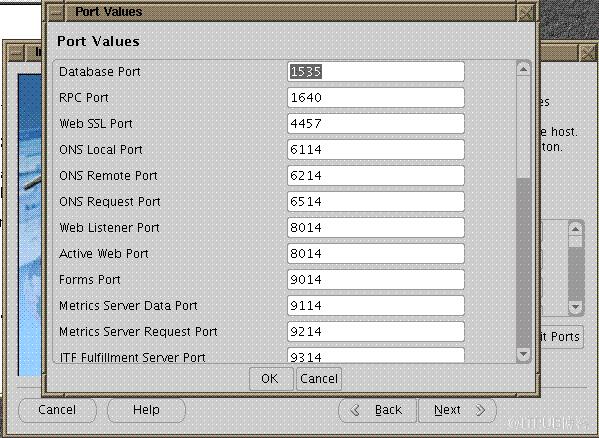The height and width of the screenshot is (438, 599).
Task: Click the port list scroll up arrow
Action: point(523,69)
